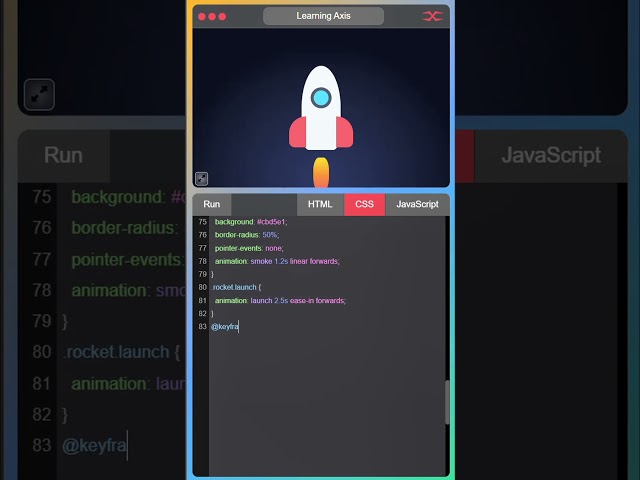Click the blurred background JavaScript tab
Screen dimensions: 640x480
[x=551, y=156]
